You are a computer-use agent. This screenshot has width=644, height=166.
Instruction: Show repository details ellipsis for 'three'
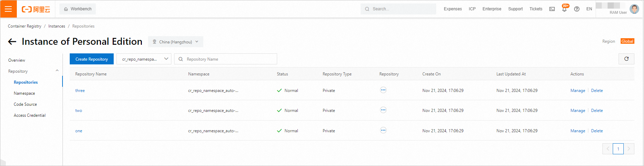click(x=383, y=90)
